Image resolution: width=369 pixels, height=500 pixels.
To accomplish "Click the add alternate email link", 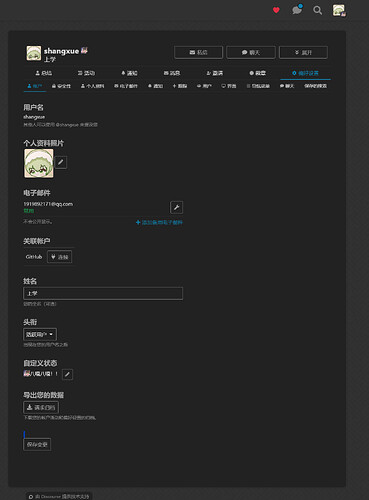I will click(x=159, y=222).
